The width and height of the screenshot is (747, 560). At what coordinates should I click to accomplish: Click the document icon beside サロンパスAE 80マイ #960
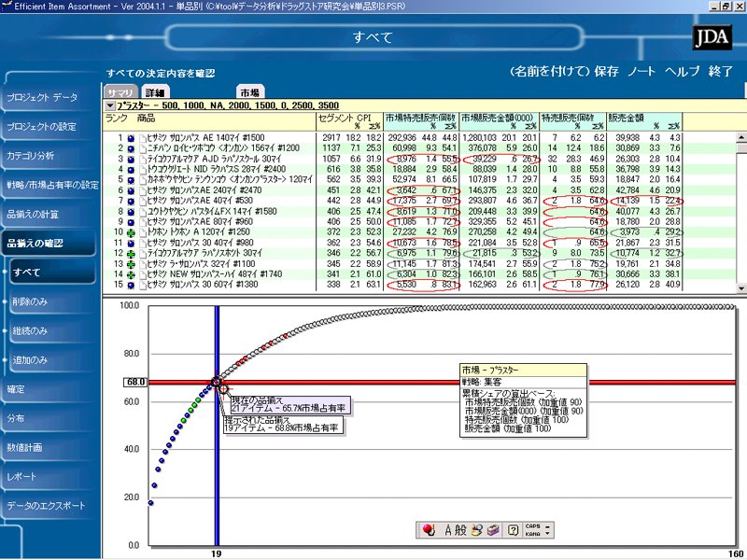point(142,222)
